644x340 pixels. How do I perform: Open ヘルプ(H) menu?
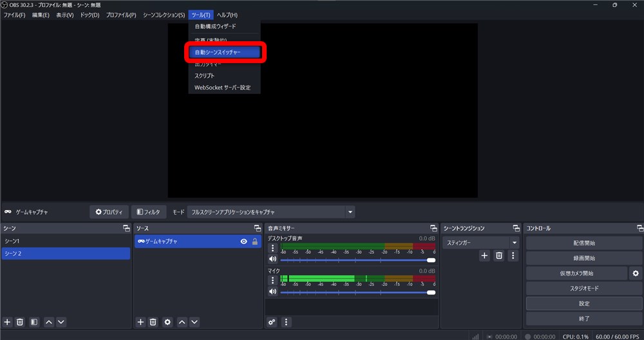227,15
